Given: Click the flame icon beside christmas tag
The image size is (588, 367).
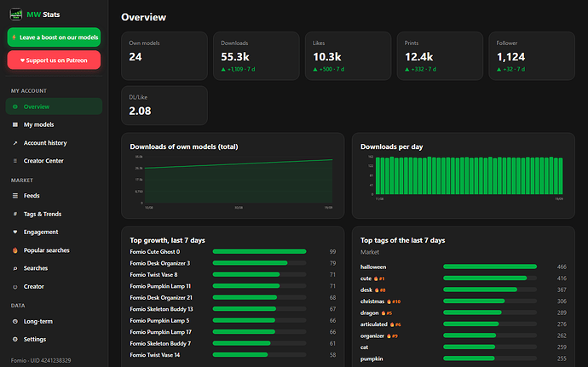Looking at the screenshot, I should (x=389, y=301).
